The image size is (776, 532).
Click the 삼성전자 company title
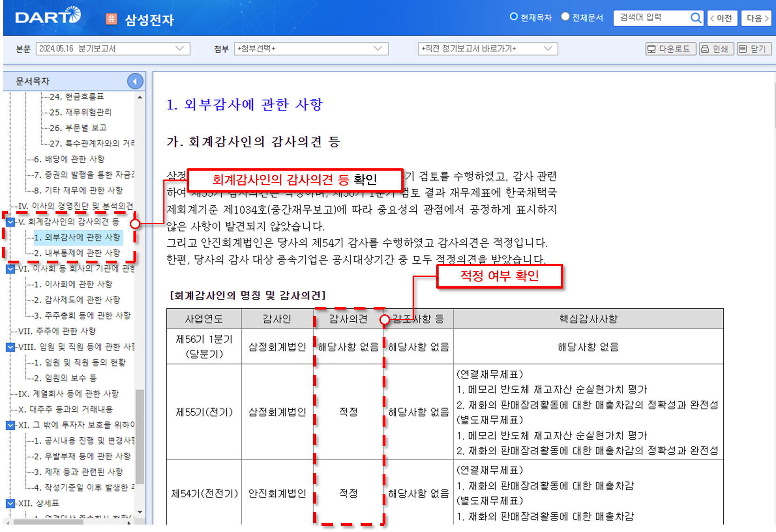pyautogui.click(x=149, y=20)
